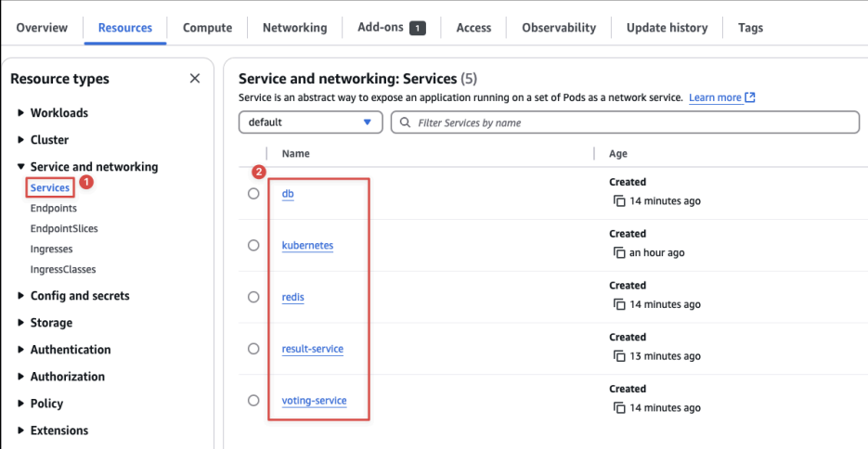
Task: Expand the Policy resource type
Action: 21,404
